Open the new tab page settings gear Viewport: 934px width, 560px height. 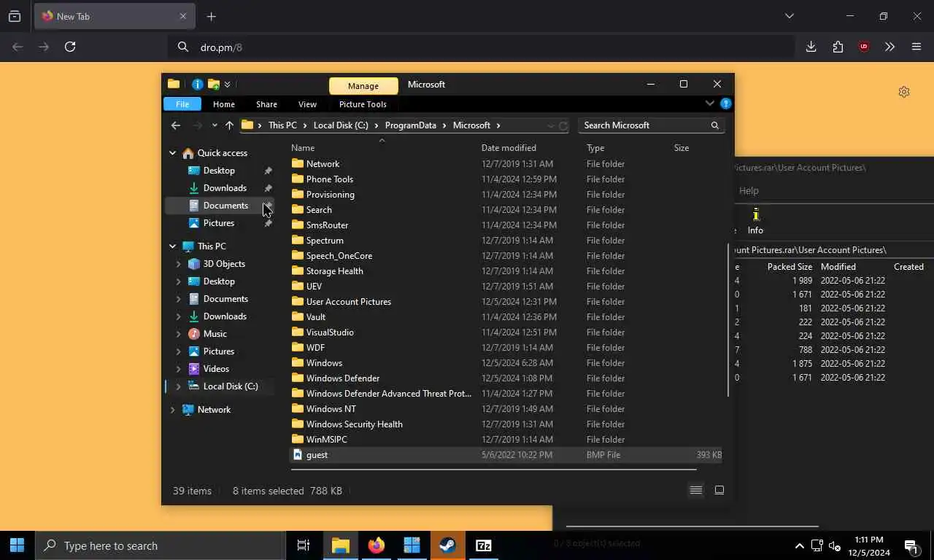[x=904, y=92]
